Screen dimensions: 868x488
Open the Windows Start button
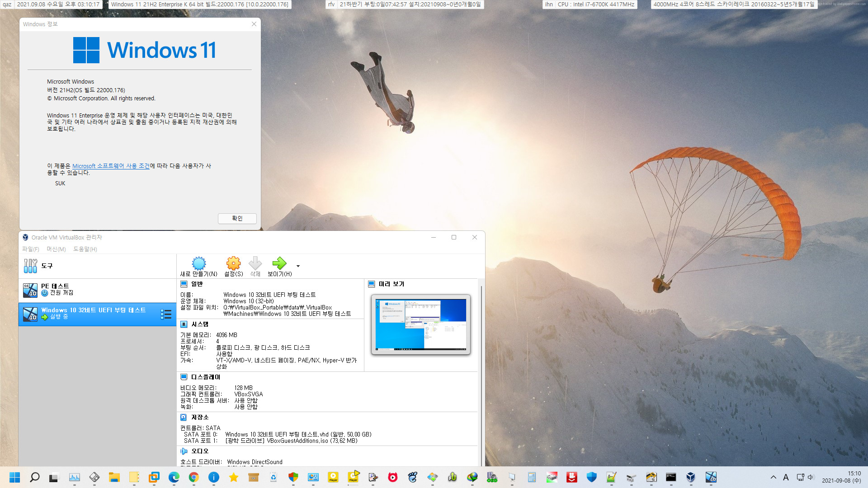pos(14,477)
